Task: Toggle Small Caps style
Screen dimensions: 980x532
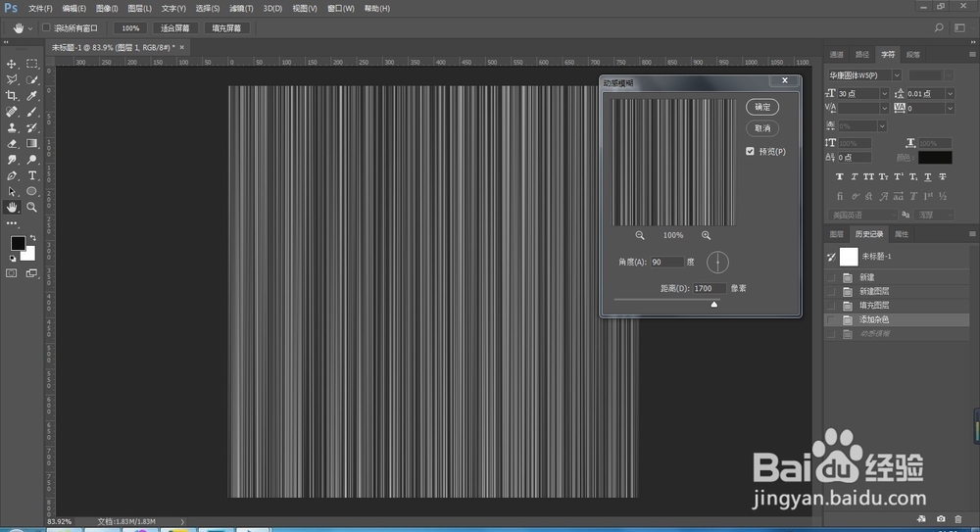Action: pos(883,177)
